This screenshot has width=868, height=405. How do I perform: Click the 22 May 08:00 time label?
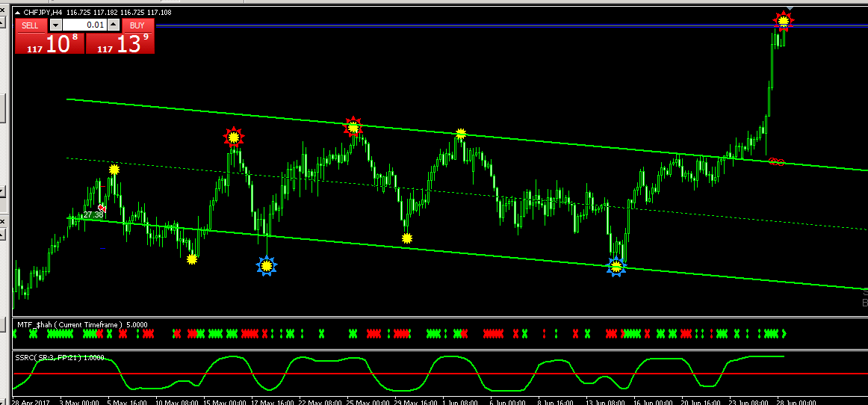pyautogui.click(x=320, y=402)
